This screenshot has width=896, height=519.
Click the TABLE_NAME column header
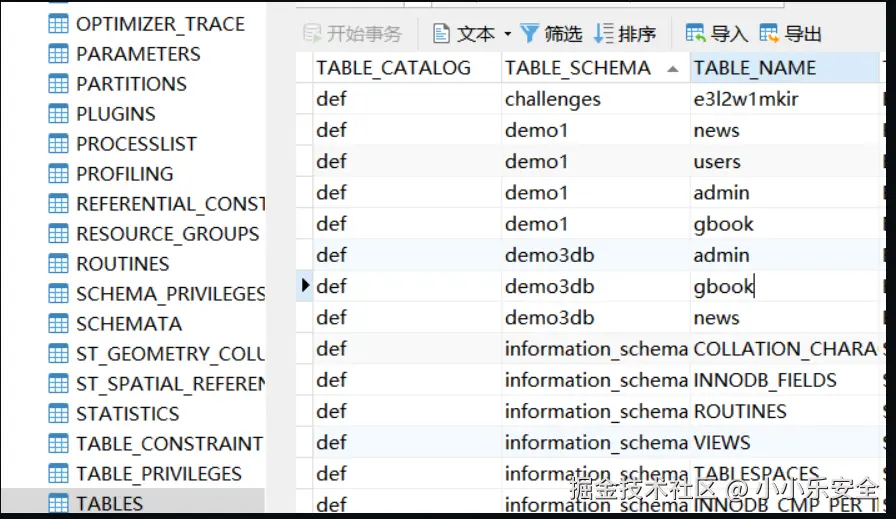click(x=755, y=68)
